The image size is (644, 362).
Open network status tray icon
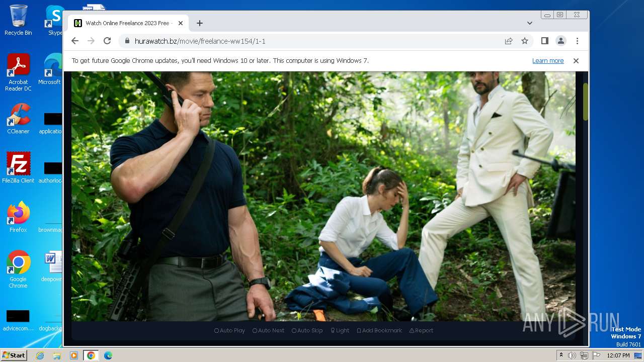(584, 355)
